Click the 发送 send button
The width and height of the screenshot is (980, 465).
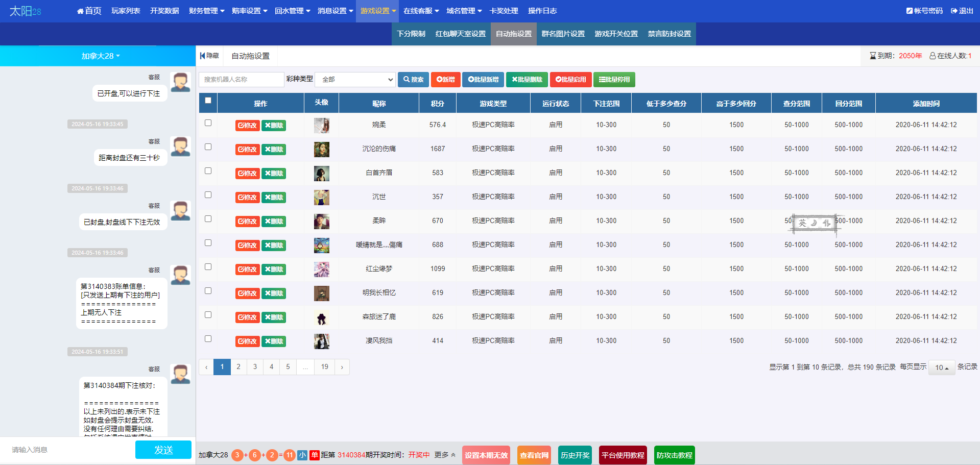point(163,450)
